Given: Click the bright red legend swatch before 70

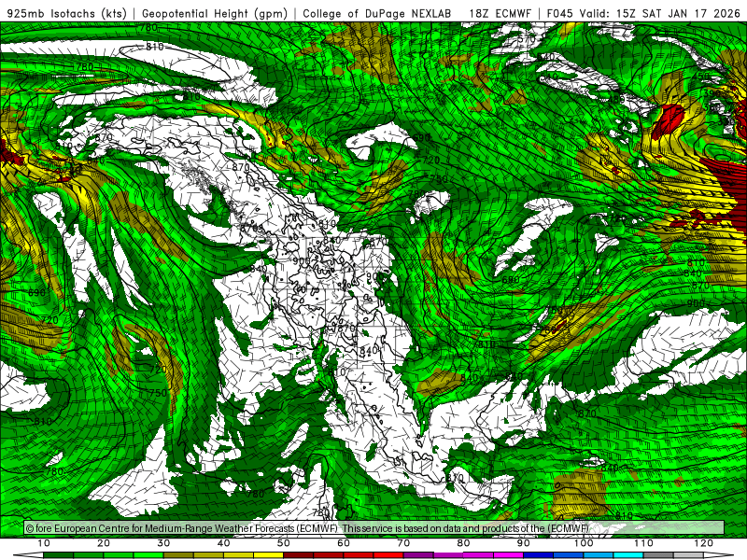Looking at the screenshot, I should click(x=388, y=555).
